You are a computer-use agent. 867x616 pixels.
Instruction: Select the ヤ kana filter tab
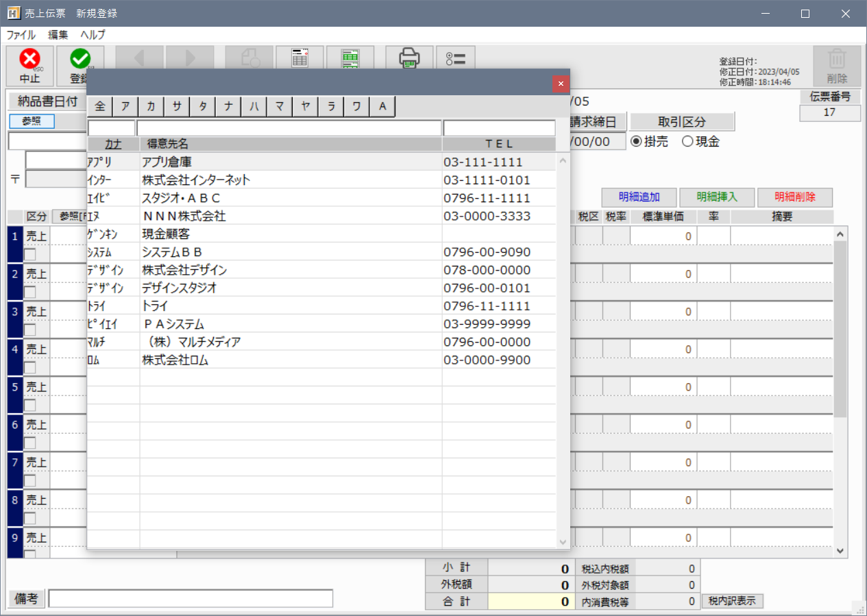(x=306, y=106)
